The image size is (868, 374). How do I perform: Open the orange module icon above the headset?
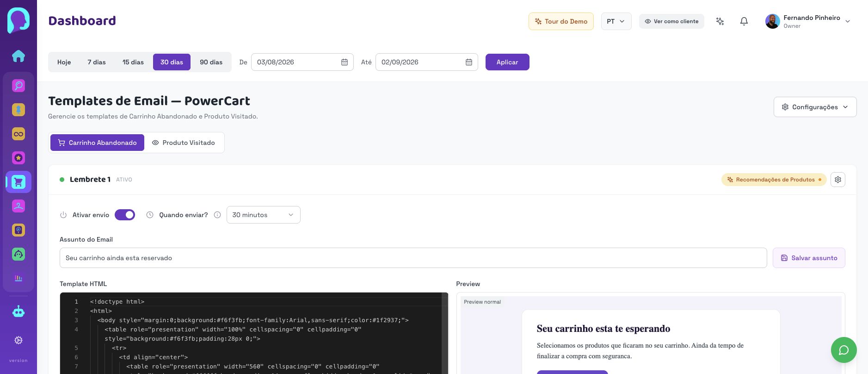(18, 230)
